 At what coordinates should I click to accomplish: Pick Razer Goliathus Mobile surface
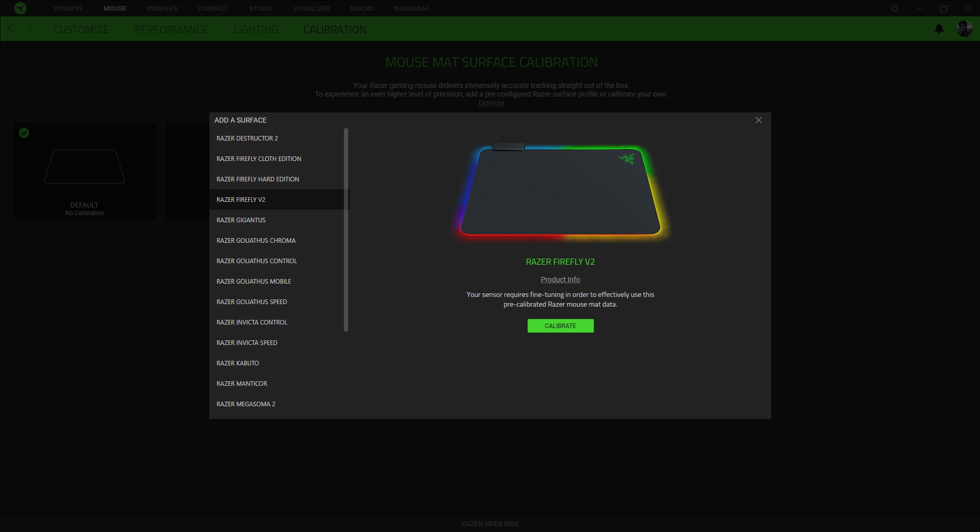point(277,282)
